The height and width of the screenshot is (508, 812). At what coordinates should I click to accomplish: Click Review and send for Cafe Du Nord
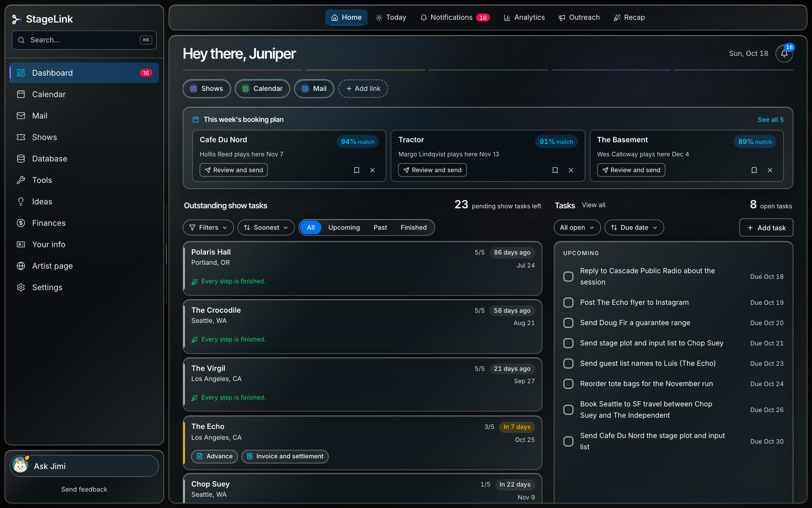pos(233,170)
